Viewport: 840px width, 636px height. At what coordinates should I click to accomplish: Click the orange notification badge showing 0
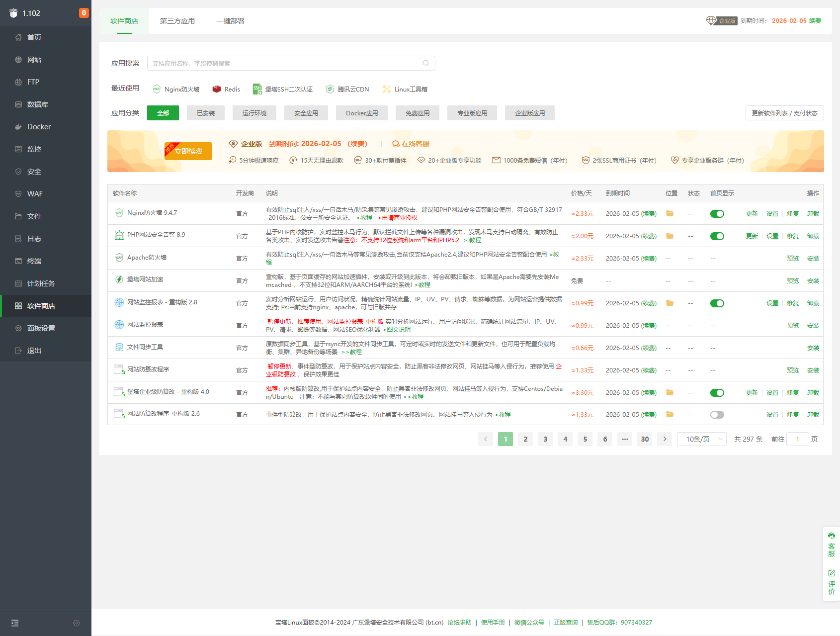point(84,13)
